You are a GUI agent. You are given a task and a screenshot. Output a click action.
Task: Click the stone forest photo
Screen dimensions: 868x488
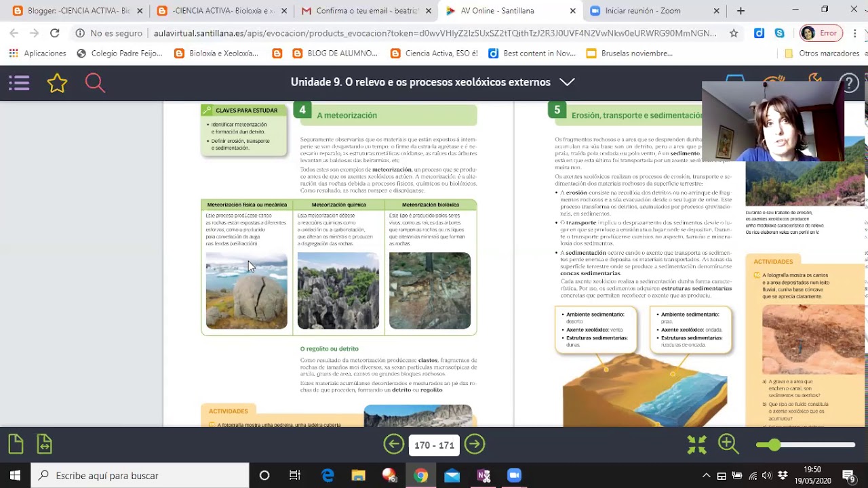tap(338, 291)
